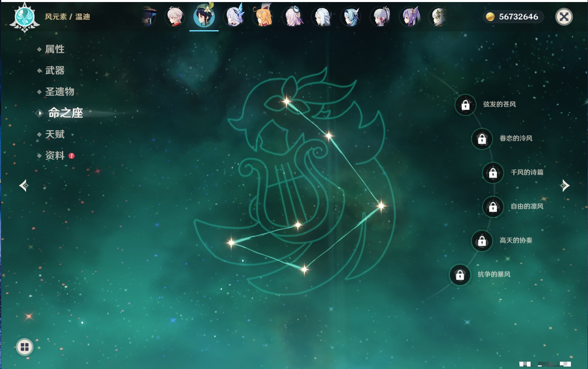This screenshot has width=588, height=369.
Task: Click the gold Mora coin icon
Action: tap(490, 17)
